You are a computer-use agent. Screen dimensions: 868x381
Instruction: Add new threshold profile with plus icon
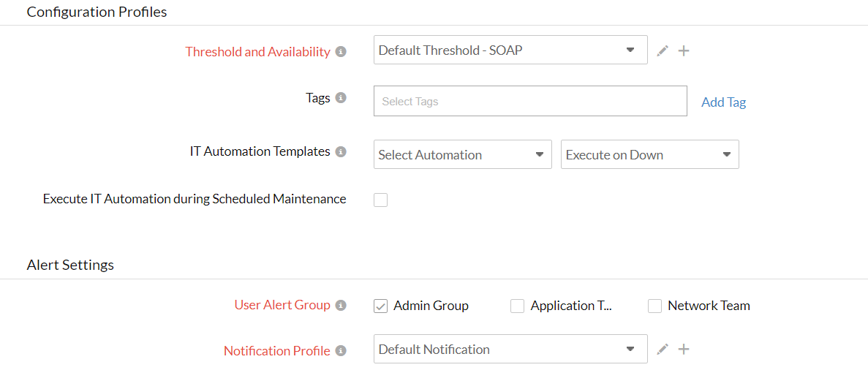[x=684, y=50]
